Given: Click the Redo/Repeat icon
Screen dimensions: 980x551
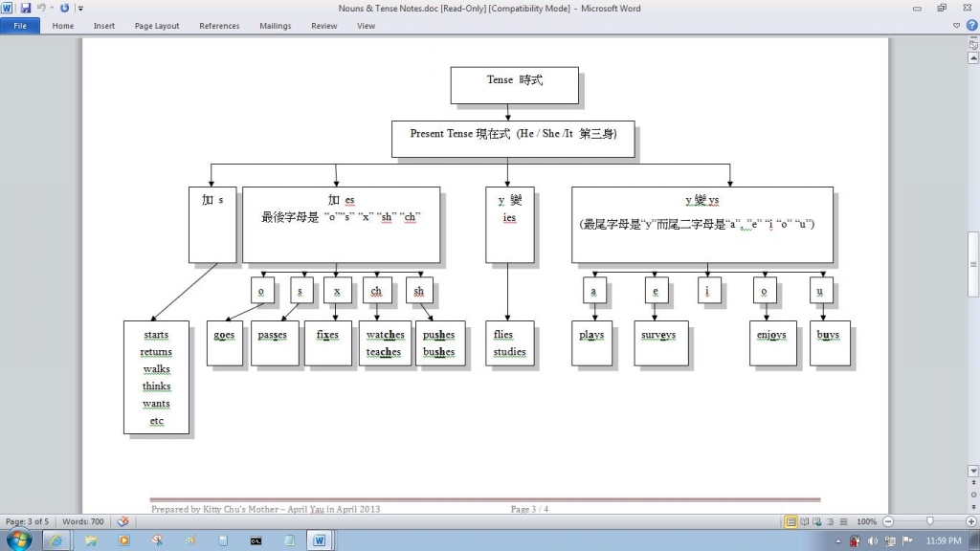Looking at the screenshot, I should click(65, 8).
